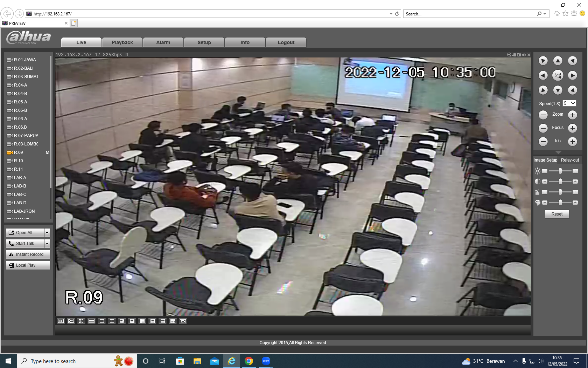
Task: Expand the Open All dropdown arrow
Action: [x=47, y=233]
